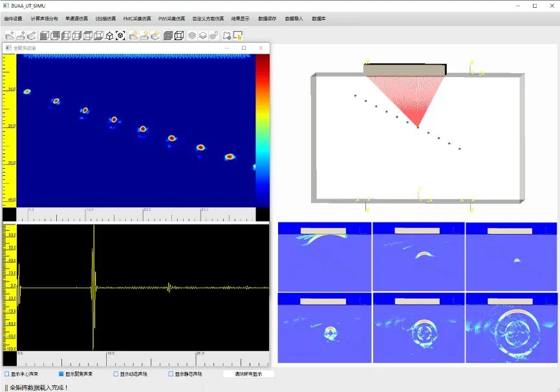The height and width of the screenshot is (392, 560).
Task: Open the 单通道仿真 menu
Action: [76, 19]
